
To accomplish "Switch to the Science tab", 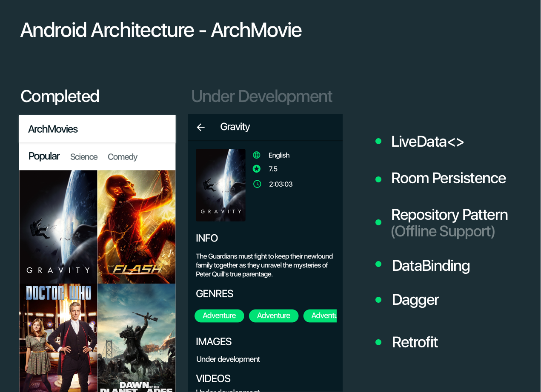I will (x=84, y=157).
